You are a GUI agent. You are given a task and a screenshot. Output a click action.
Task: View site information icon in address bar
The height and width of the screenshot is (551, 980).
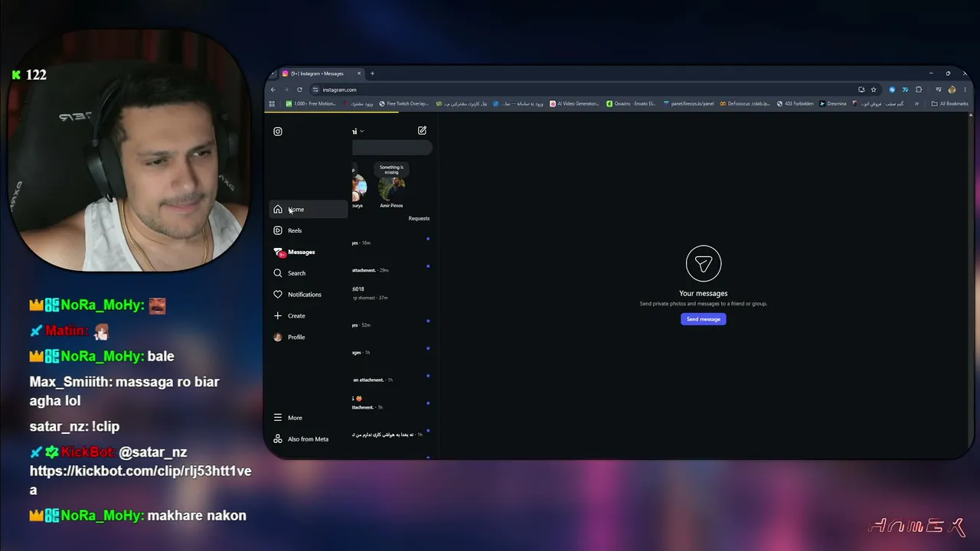[315, 90]
